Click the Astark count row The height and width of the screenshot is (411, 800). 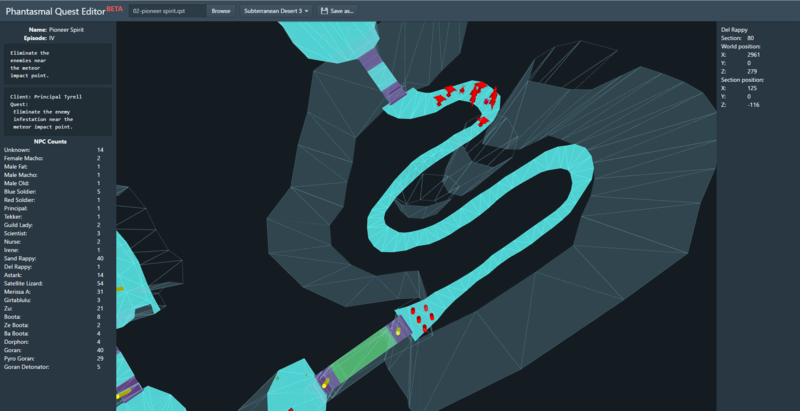(54, 275)
